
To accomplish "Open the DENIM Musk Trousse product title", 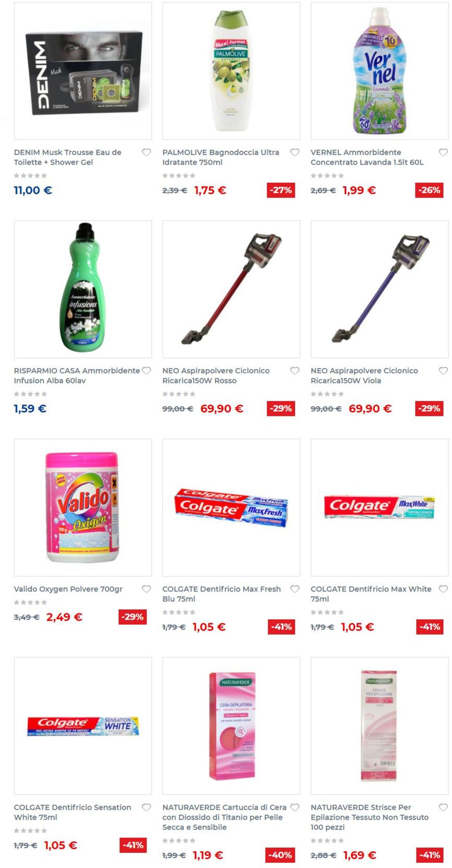I will pos(68,157).
